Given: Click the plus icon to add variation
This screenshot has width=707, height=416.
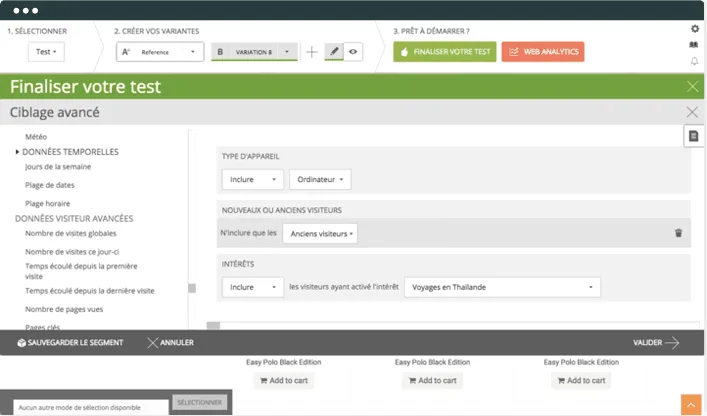Looking at the screenshot, I should pos(312,52).
